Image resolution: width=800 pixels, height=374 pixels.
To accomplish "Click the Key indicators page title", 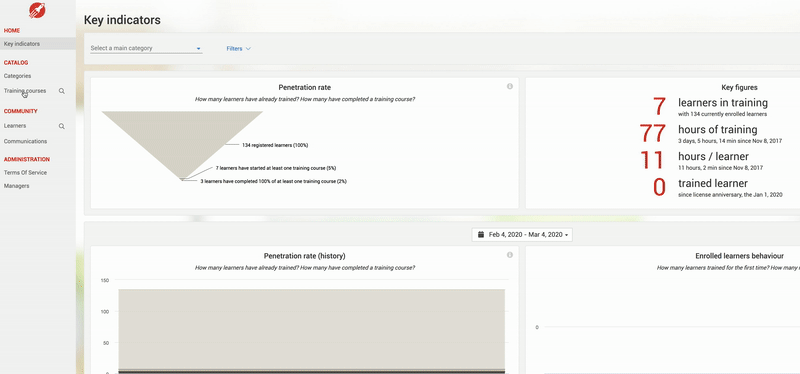I will (122, 20).
